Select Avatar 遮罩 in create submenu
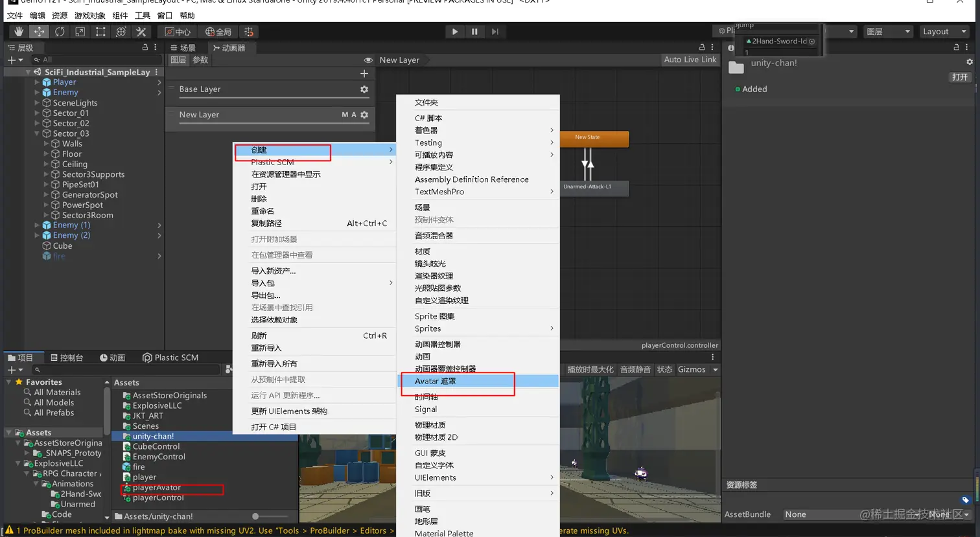 point(478,381)
